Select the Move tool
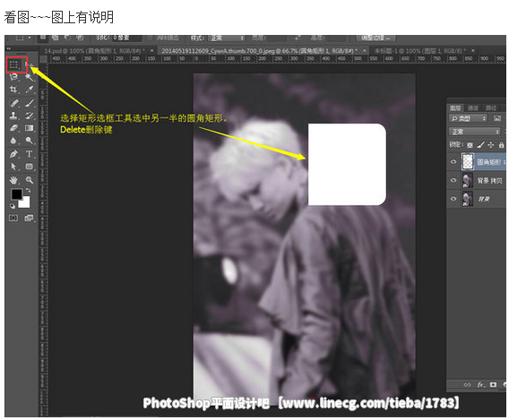The image size is (509, 420). (30, 64)
